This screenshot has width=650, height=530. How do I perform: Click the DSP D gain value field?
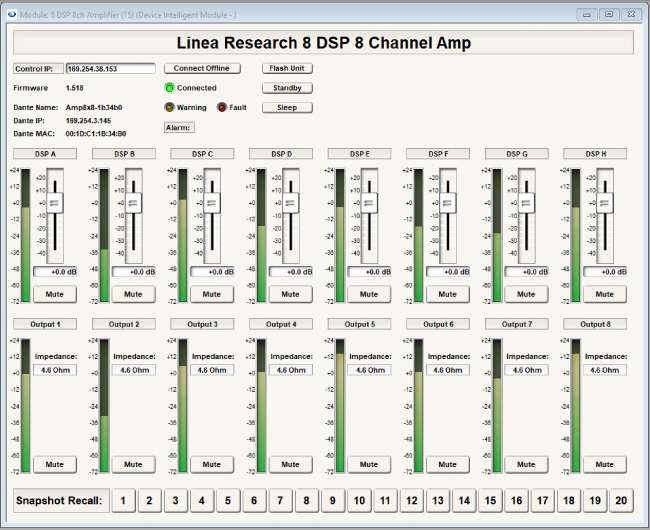[x=291, y=272]
